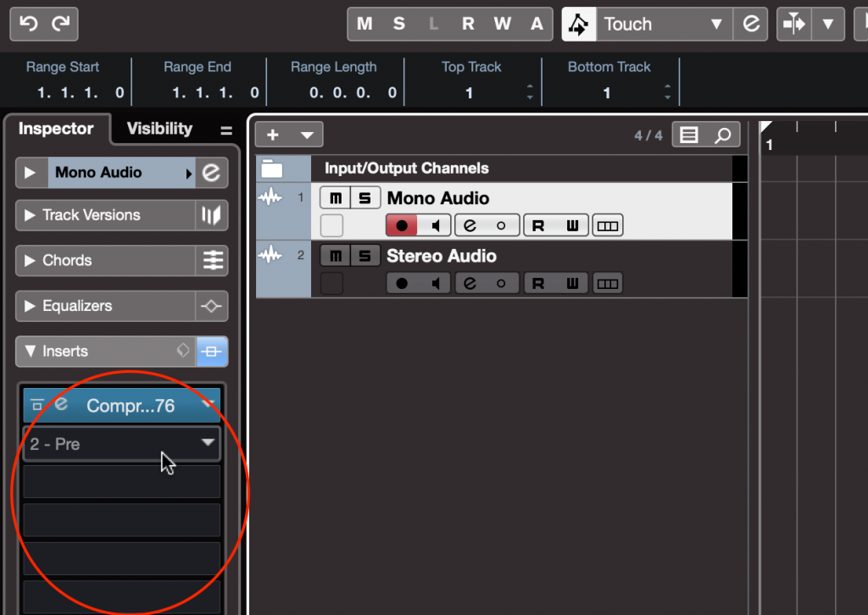
Task: Click the W automation write button
Action: point(503,24)
